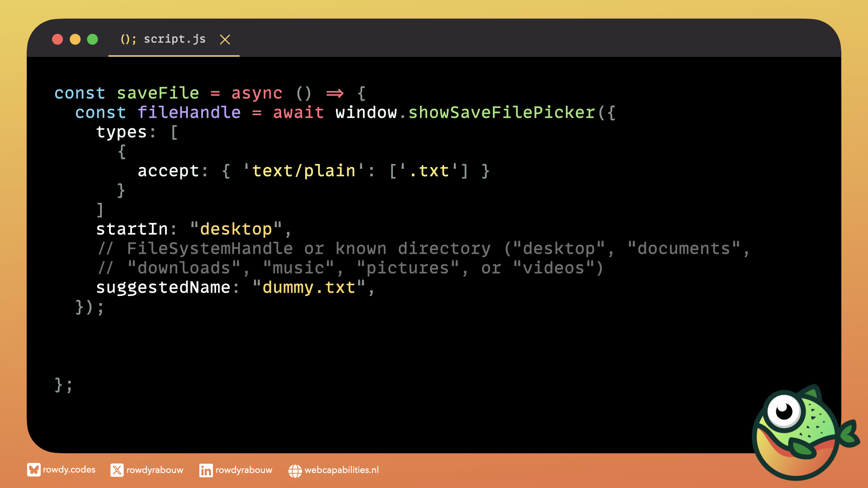Close the script.js tab with X
The image size is (868, 488).
[x=225, y=40]
